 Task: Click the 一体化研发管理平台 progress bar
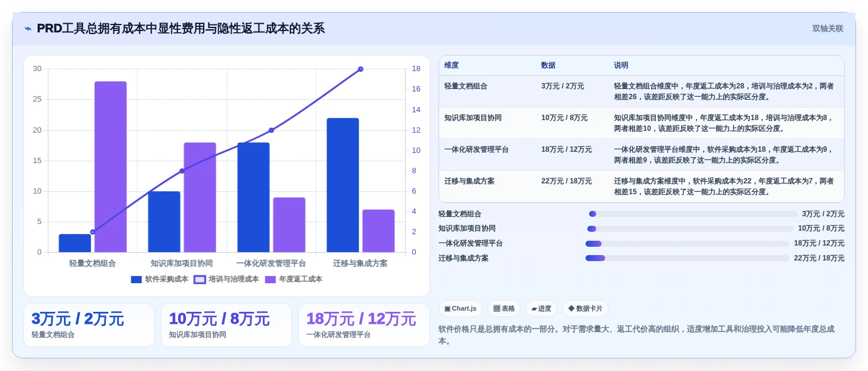[687, 244]
